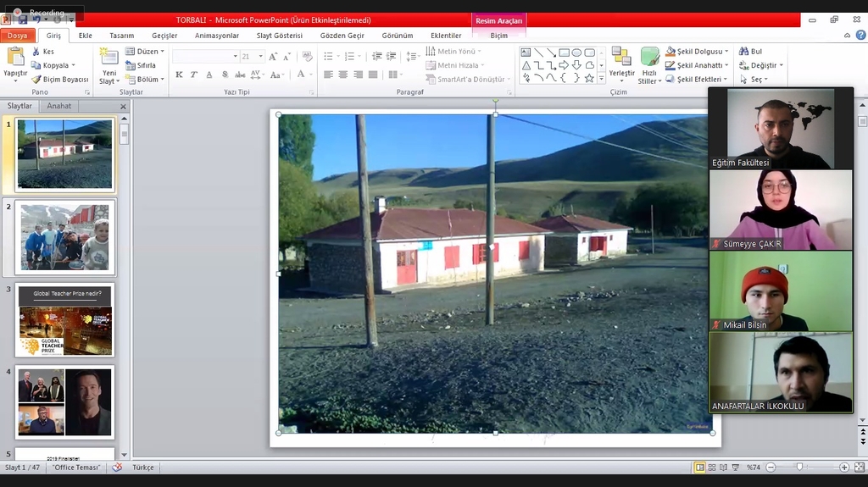Click the clear formatting icon
This screenshot has height=487, width=868.
point(307,57)
